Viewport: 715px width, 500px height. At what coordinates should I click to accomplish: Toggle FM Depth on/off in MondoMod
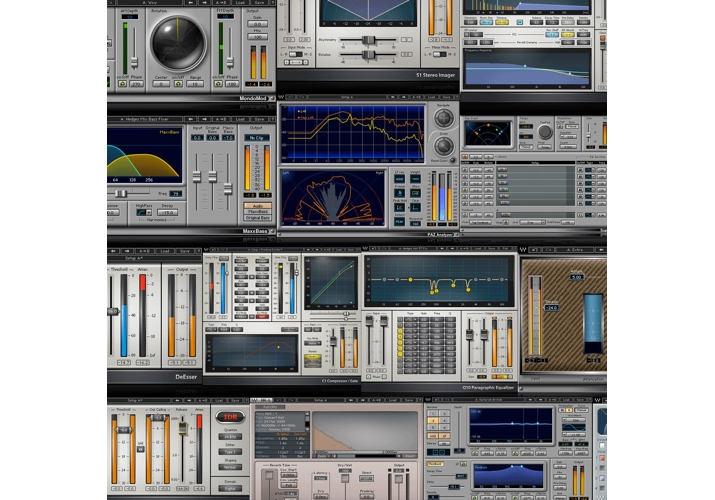(x=218, y=84)
